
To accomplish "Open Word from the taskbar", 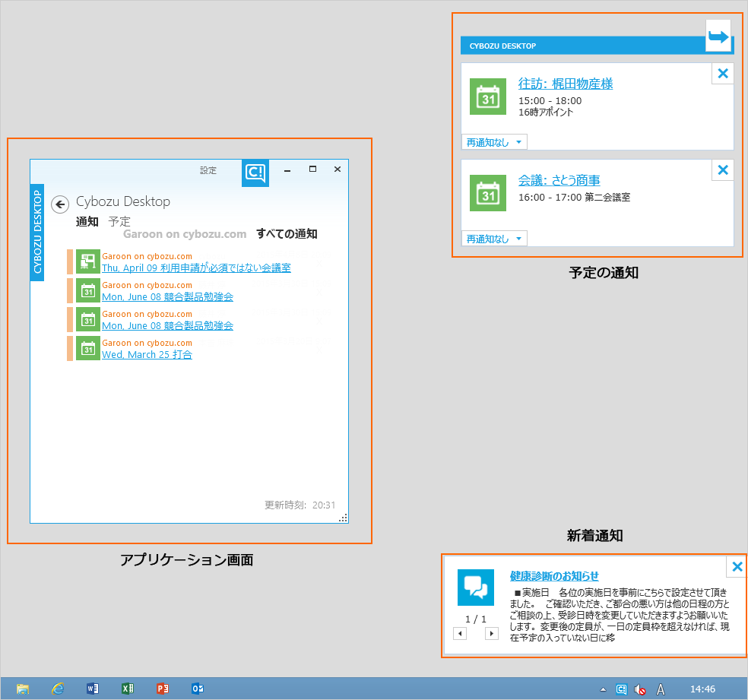I will (x=93, y=689).
